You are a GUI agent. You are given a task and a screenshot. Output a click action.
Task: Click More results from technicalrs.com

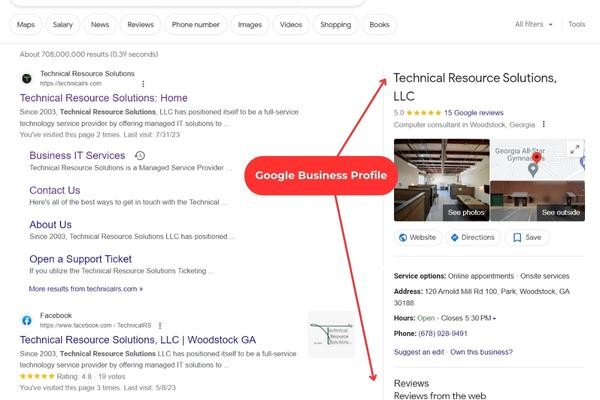tap(86, 289)
